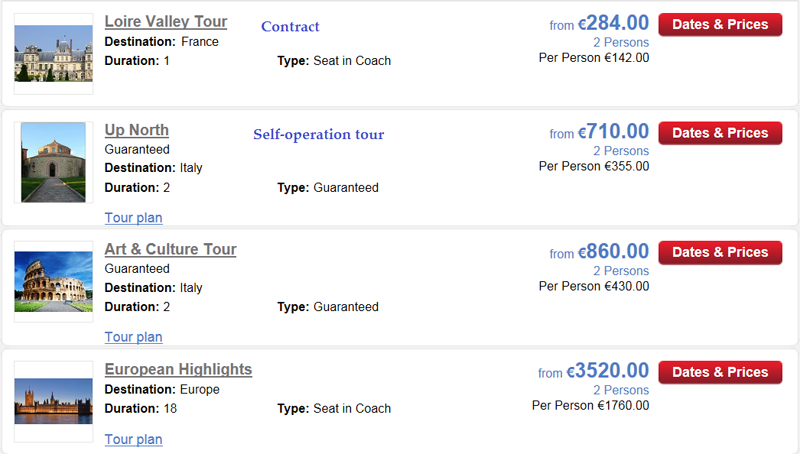The height and width of the screenshot is (454, 800).
Task: Click Dates & Prices for Loire Valley Tour
Action: pos(720,24)
